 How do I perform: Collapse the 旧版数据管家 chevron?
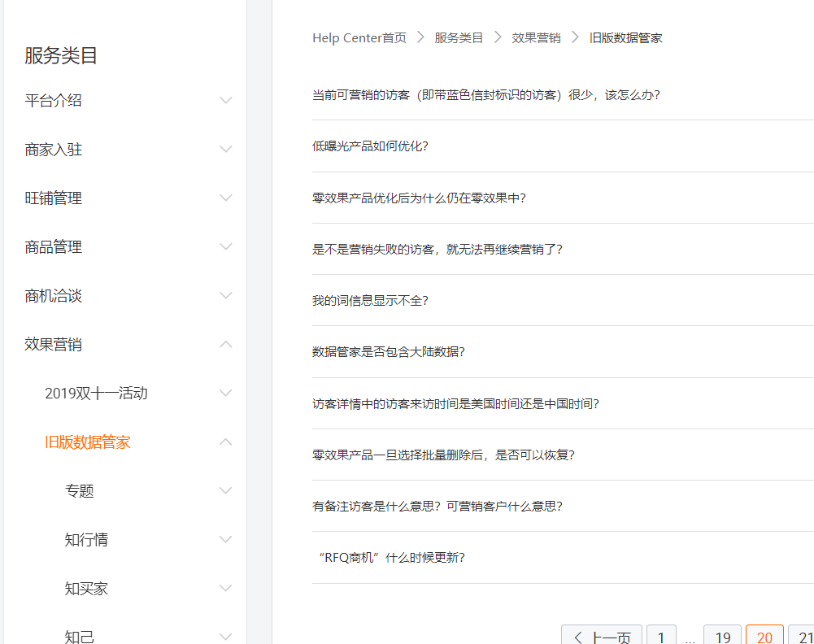[x=226, y=442]
